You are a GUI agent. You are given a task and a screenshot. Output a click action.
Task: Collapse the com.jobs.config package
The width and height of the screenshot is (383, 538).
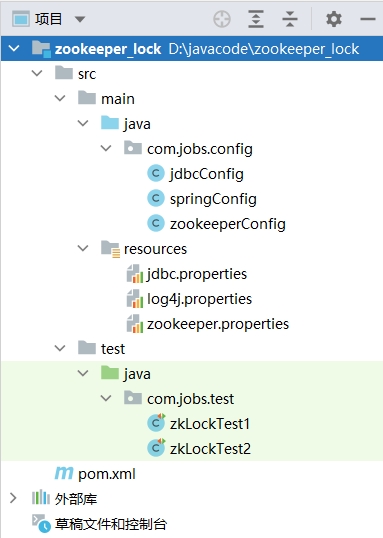pos(106,148)
